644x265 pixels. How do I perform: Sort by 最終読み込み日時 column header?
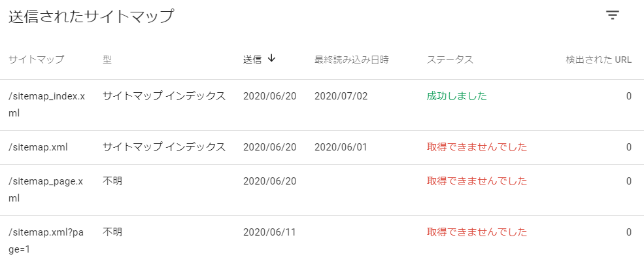(351, 60)
